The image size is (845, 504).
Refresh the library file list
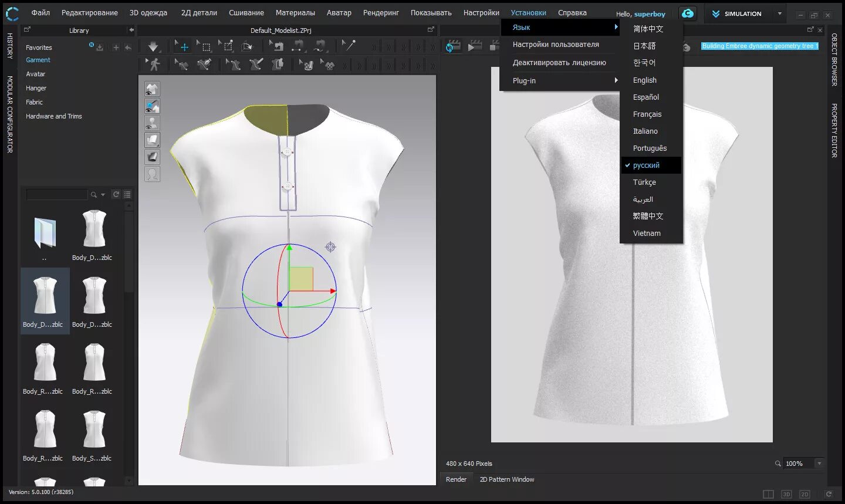(x=116, y=194)
